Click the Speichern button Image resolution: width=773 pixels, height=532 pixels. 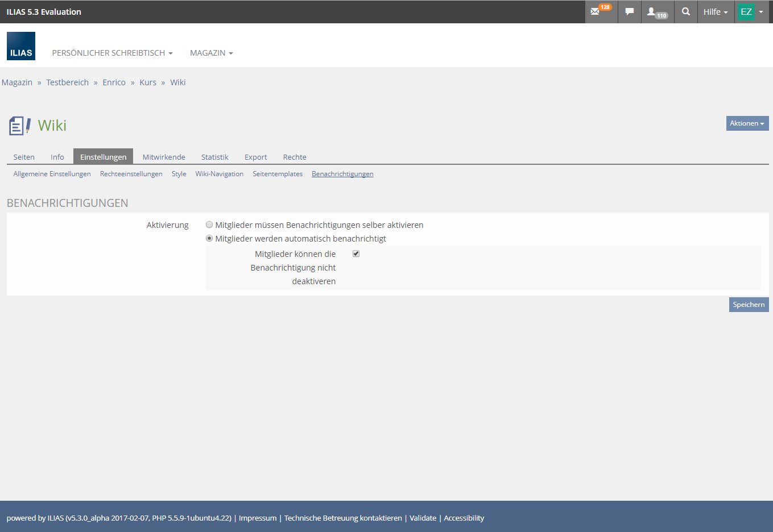(749, 305)
